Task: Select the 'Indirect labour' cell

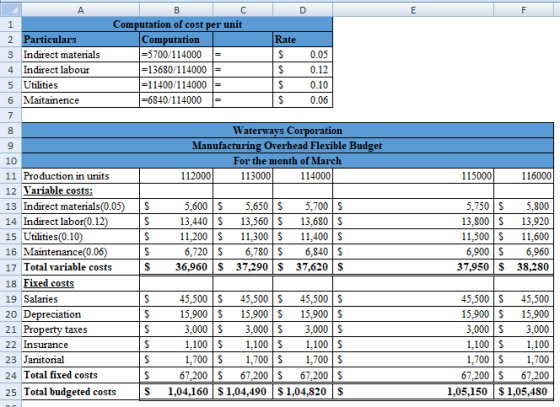Action: coord(81,70)
